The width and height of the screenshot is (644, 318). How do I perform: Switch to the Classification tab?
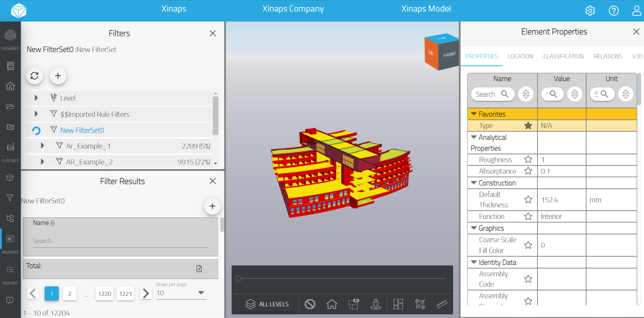(563, 56)
